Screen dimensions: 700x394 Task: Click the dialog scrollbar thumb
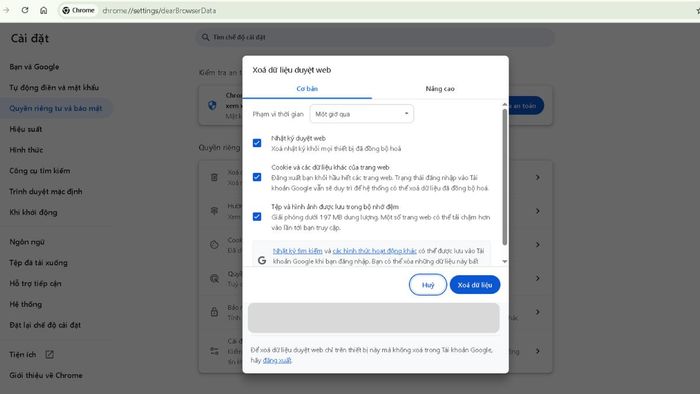point(505,177)
